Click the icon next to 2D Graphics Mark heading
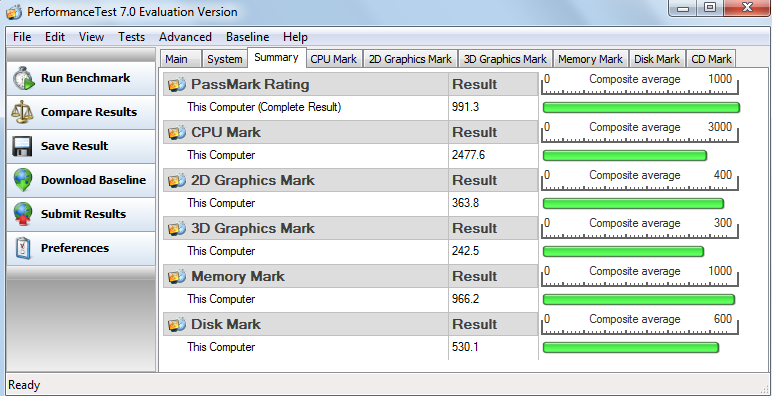 (x=177, y=181)
